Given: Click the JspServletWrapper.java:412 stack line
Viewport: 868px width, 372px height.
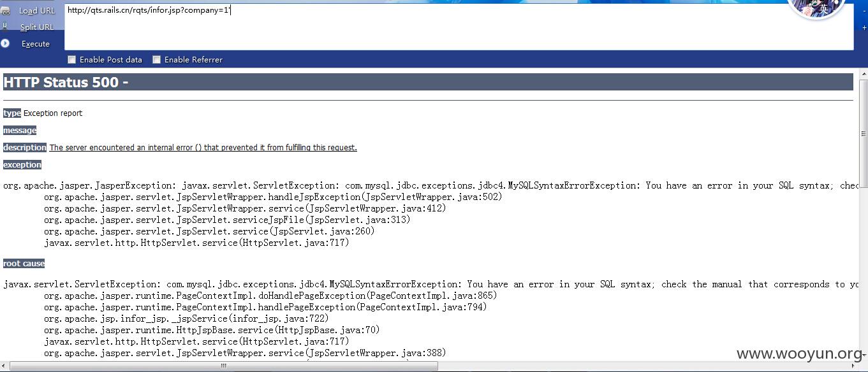Looking at the screenshot, I should (245, 208).
